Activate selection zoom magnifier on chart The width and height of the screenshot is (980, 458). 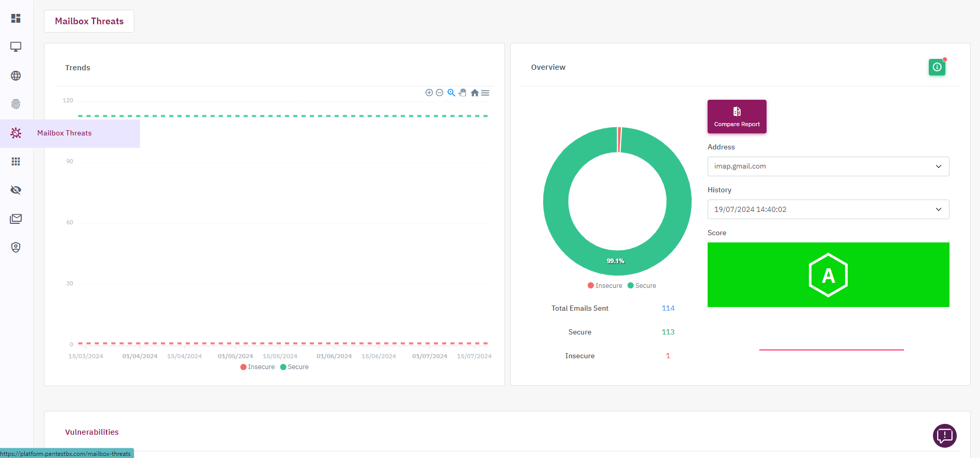pyautogui.click(x=451, y=93)
